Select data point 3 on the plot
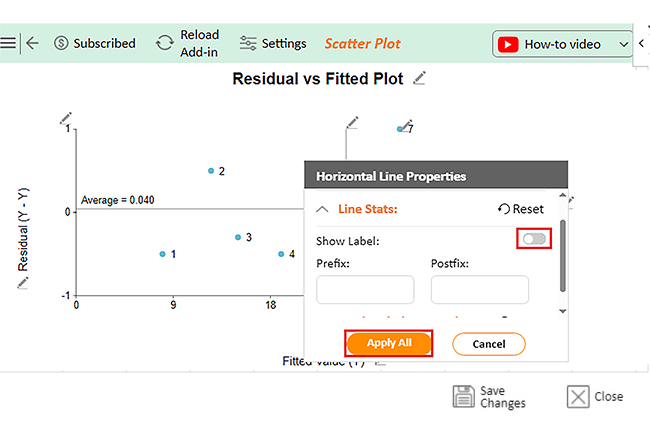 pos(238,237)
